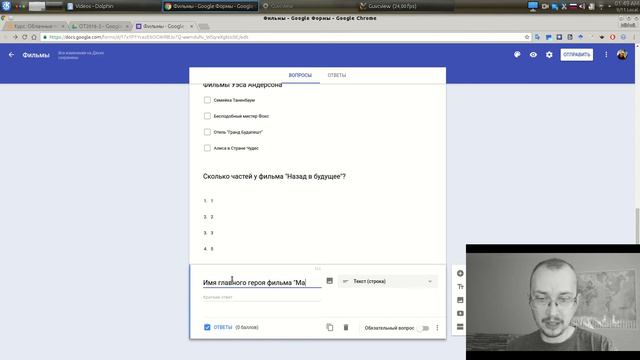
Task: Switch to the 'ОТВЕТЫ' tab
Action: 337,76
